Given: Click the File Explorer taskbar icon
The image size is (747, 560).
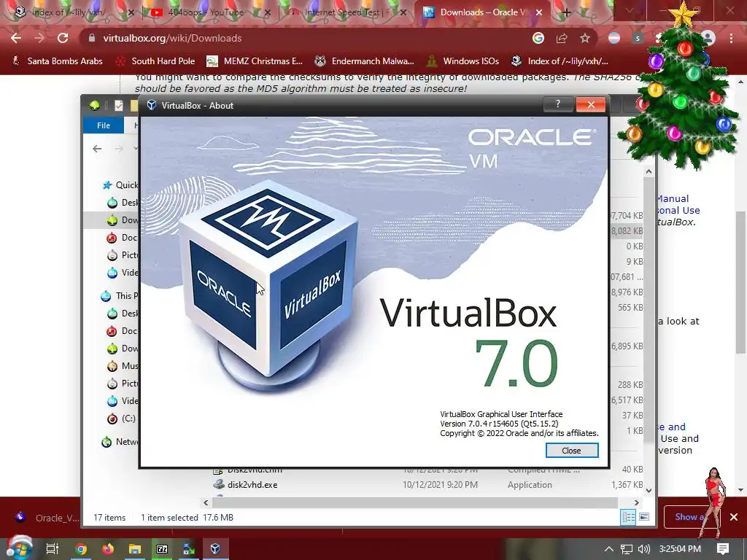Looking at the screenshot, I should tap(135, 549).
